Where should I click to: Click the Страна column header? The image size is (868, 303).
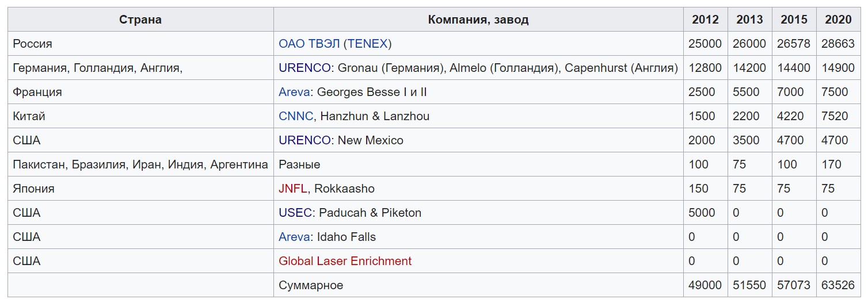point(140,20)
